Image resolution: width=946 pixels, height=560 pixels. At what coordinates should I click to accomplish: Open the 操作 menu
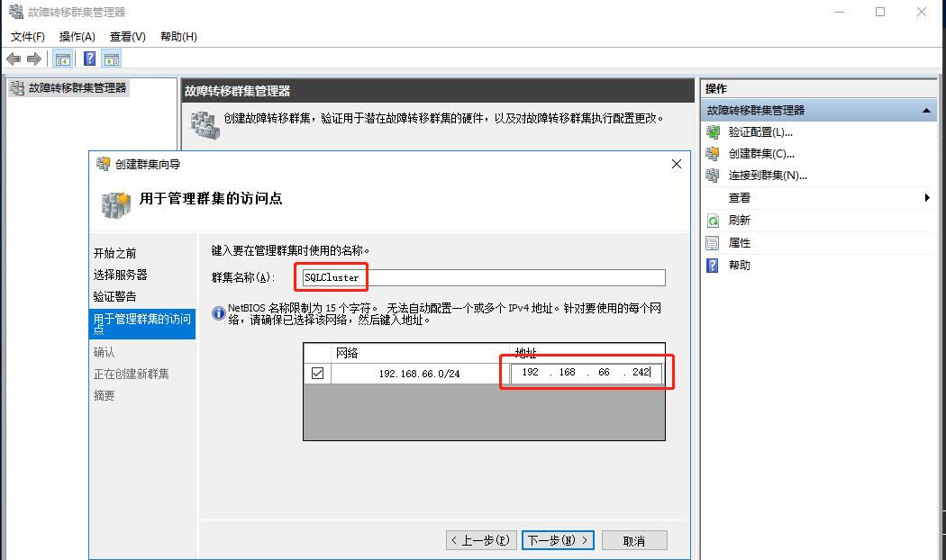click(77, 37)
